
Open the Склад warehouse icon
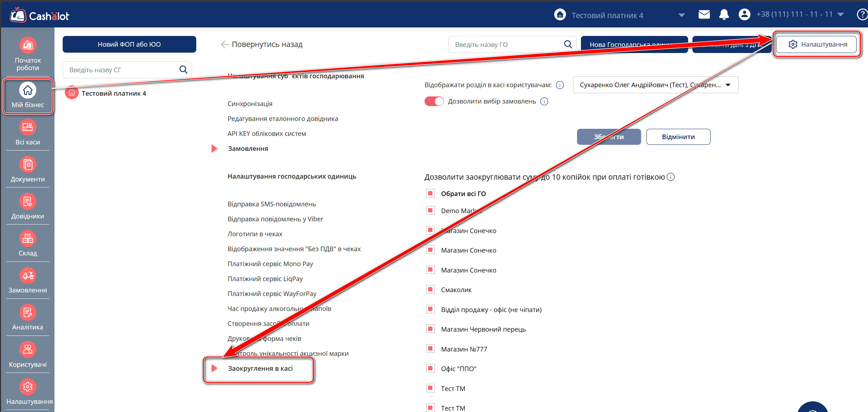pyautogui.click(x=27, y=239)
